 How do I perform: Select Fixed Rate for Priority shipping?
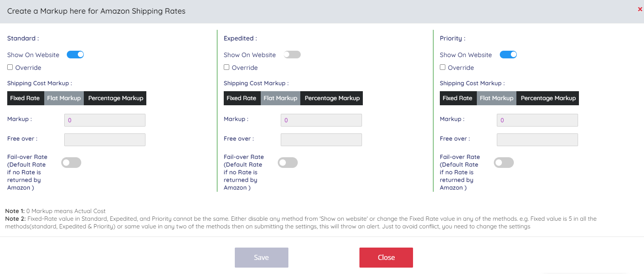click(458, 98)
